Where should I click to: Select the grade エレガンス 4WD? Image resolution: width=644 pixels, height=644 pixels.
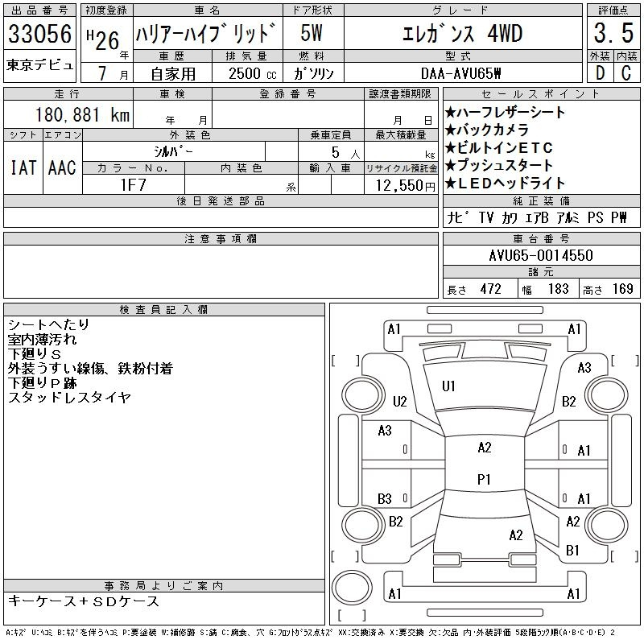point(462,33)
